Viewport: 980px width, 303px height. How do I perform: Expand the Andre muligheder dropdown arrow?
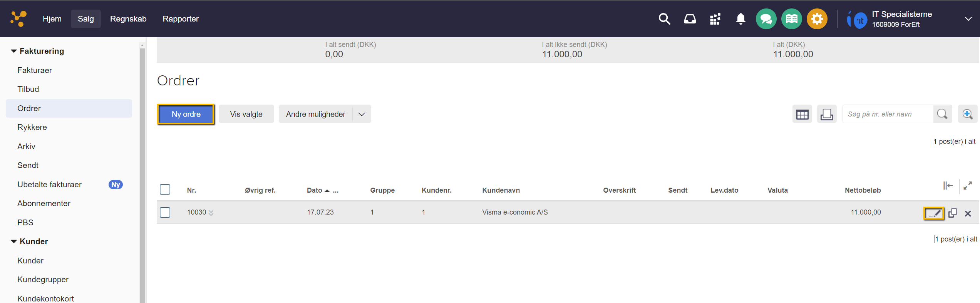[362, 114]
